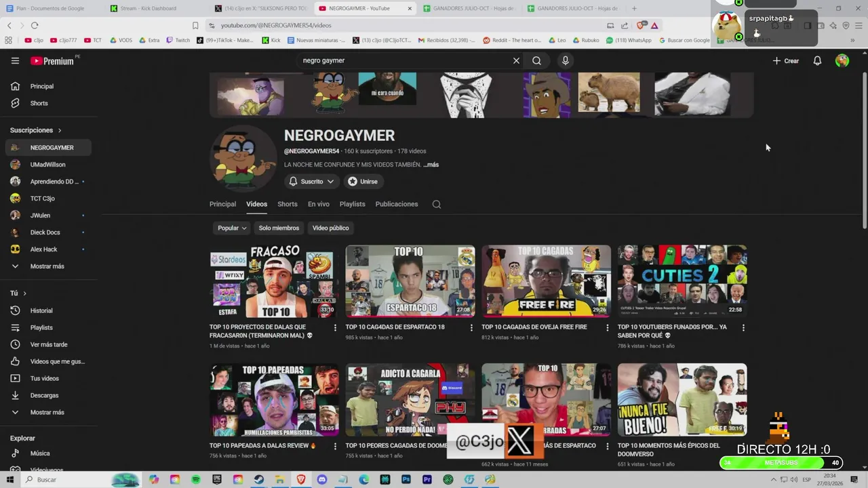Open new browser tab plus button
Image resolution: width=868 pixels, height=488 pixels.
(x=634, y=8)
